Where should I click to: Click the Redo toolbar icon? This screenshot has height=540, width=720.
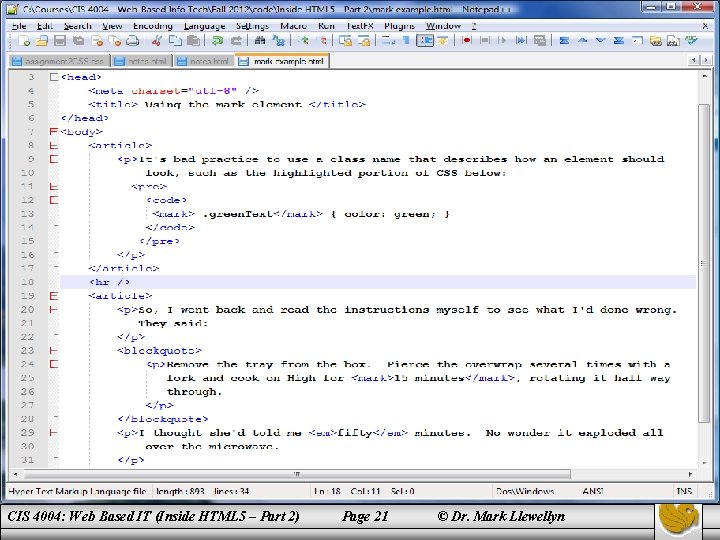236,41
